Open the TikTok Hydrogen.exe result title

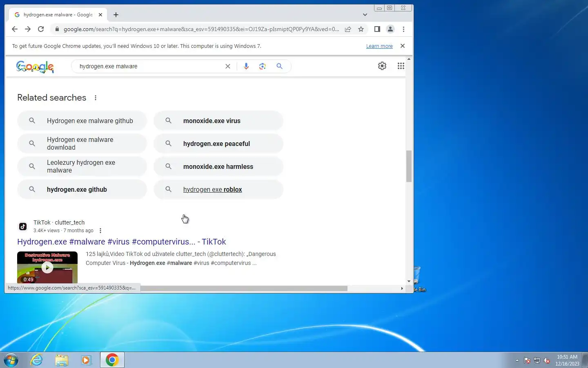pos(122,242)
